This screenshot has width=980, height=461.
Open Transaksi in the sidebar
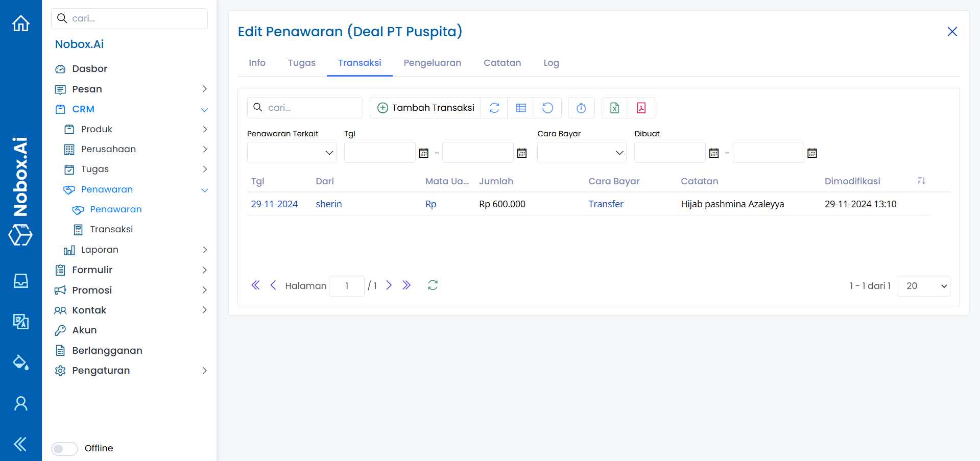pyautogui.click(x=111, y=230)
